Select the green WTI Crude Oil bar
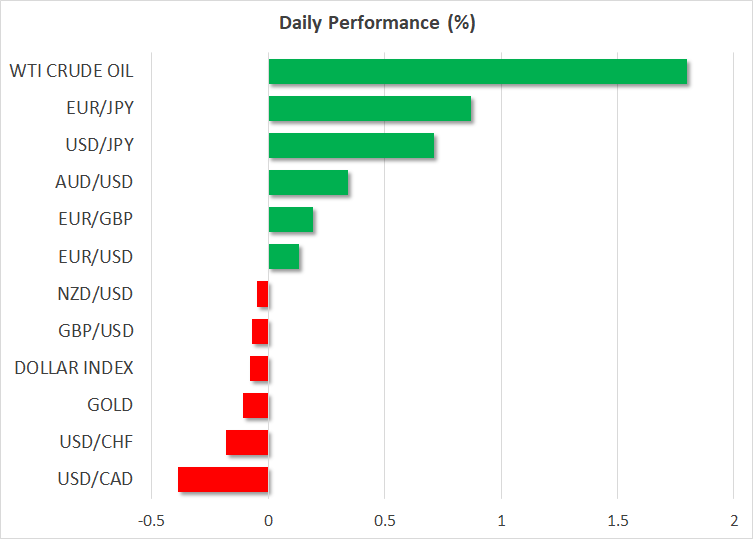Image resolution: width=753 pixels, height=539 pixels. (x=478, y=72)
